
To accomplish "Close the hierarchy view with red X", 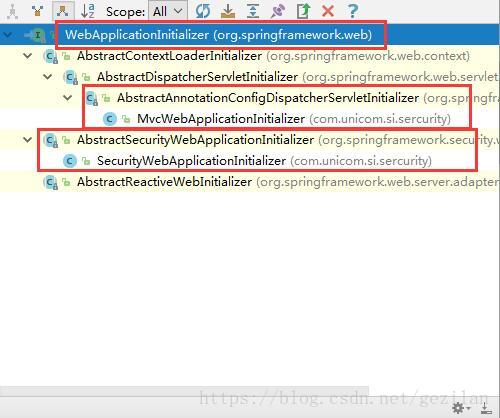I will click(328, 11).
